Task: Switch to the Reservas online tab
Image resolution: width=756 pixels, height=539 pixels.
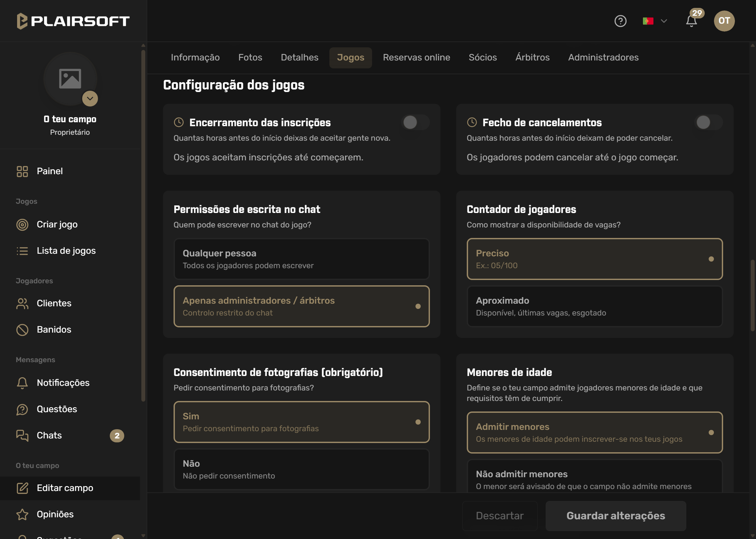Action: pos(416,58)
